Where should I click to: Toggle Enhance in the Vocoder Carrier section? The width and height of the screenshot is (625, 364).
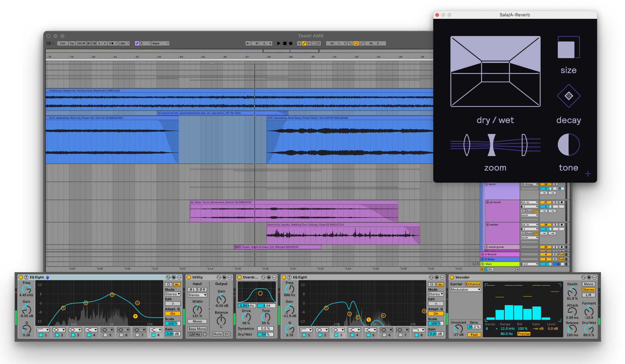(473, 284)
